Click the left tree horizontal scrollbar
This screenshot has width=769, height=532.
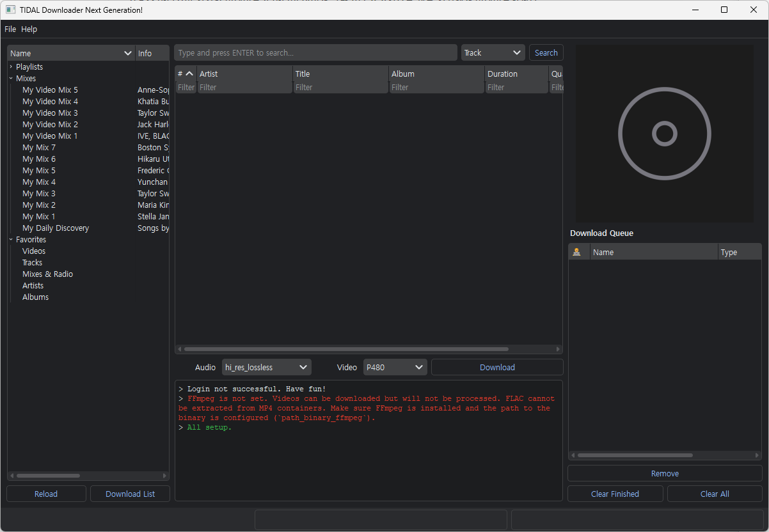pyautogui.click(x=48, y=476)
